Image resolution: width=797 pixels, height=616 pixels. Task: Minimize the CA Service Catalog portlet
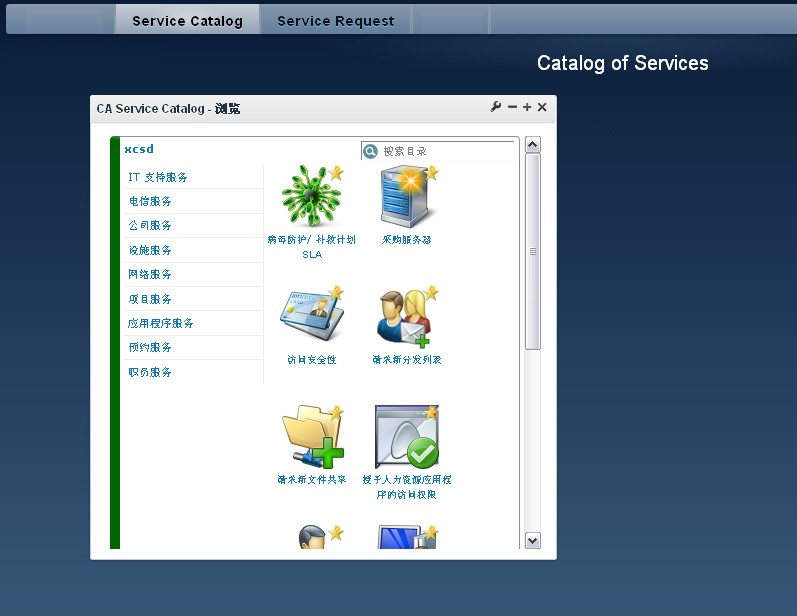512,107
